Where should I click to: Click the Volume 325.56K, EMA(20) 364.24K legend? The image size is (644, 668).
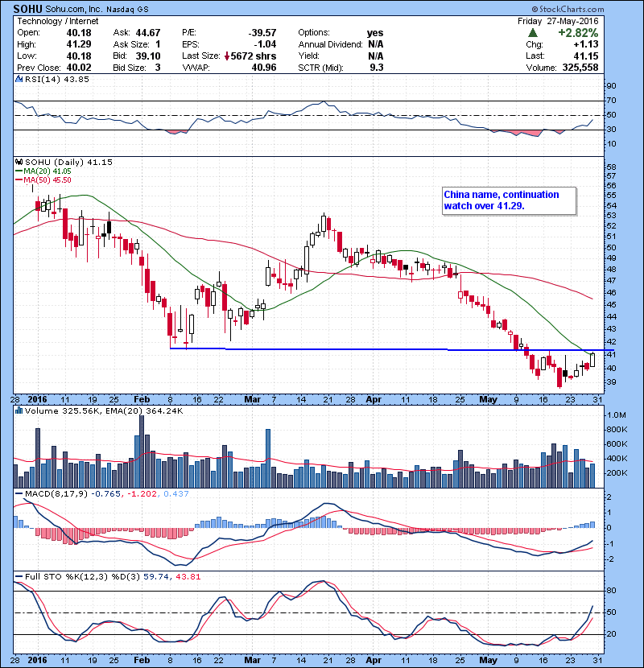(104, 410)
